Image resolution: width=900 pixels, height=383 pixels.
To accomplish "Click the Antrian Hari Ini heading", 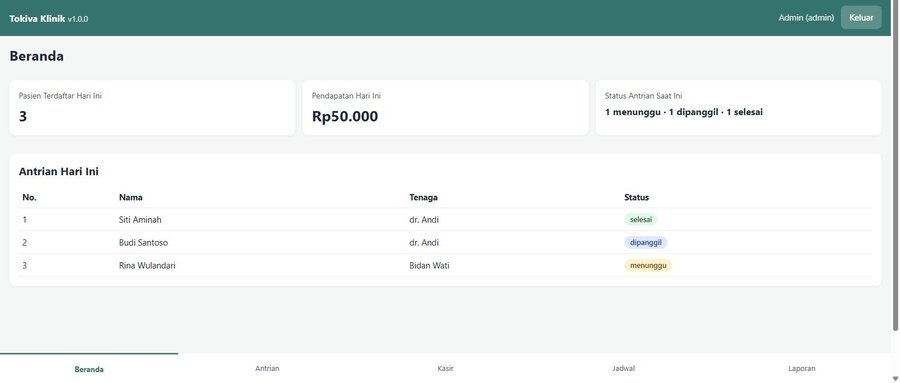I will (59, 171).
